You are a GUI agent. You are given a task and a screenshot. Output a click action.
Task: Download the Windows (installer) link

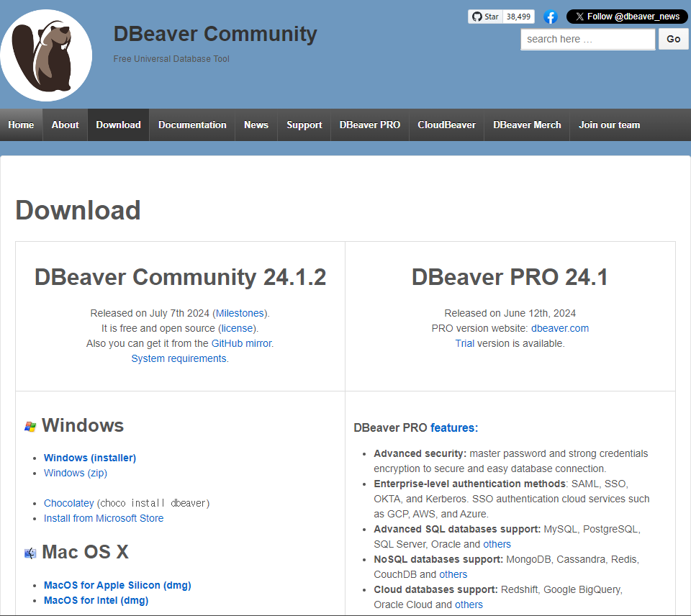coord(90,458)
